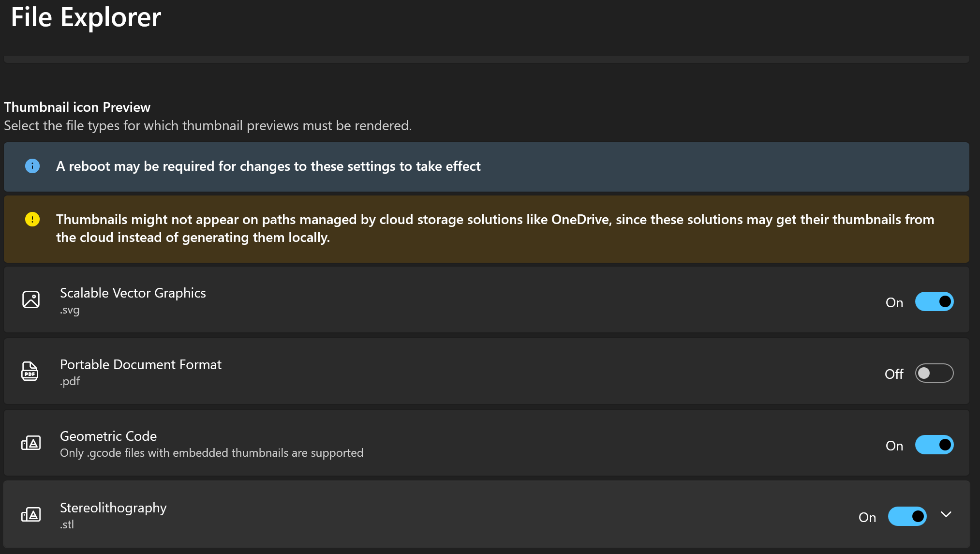Click the Geometric Code label text
Image resolution: width=980 pixels, height=554 pixels.
[x=108, y=436]
